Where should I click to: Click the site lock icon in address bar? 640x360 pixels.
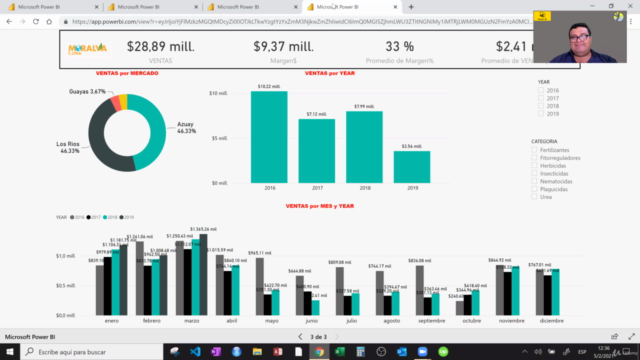(x=65, y=22)
